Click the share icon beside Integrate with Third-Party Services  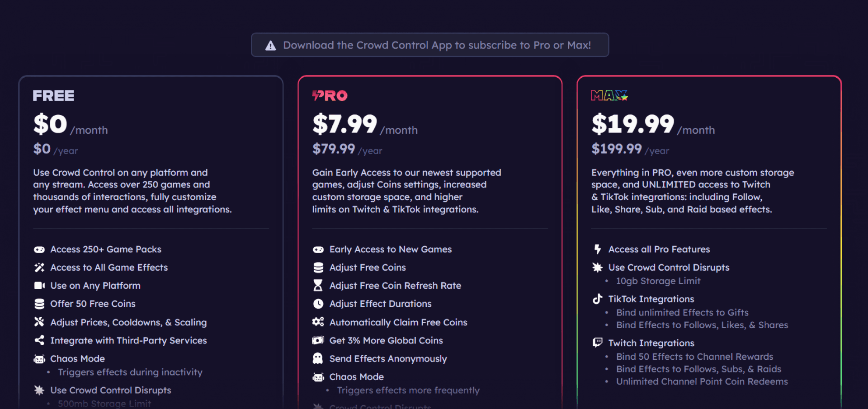[x=39, y=340]
